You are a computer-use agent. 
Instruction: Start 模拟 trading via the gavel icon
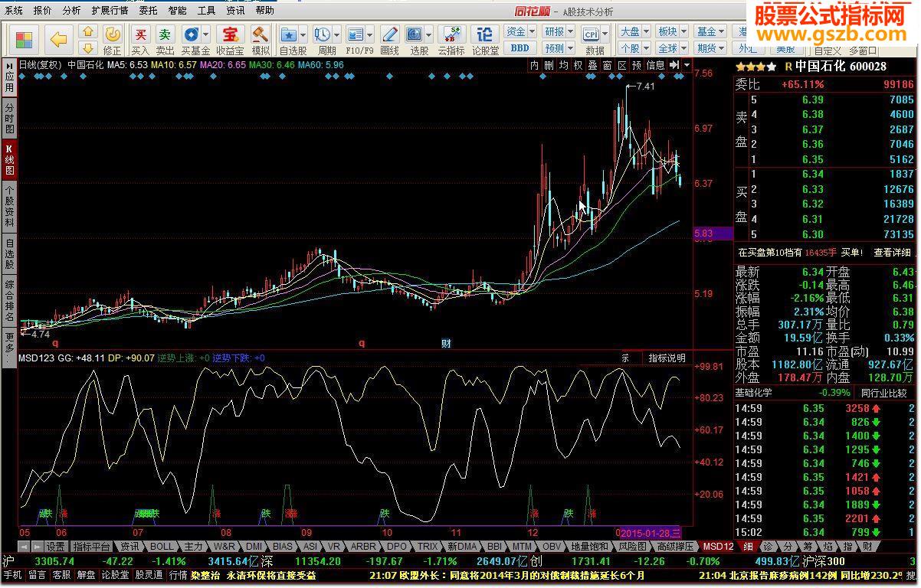261,39
